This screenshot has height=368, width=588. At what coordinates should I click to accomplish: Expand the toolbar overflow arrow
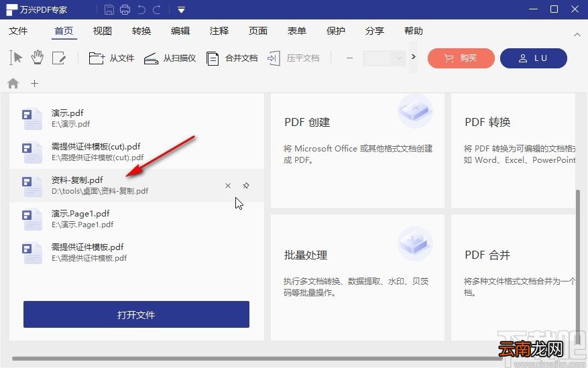413,57
